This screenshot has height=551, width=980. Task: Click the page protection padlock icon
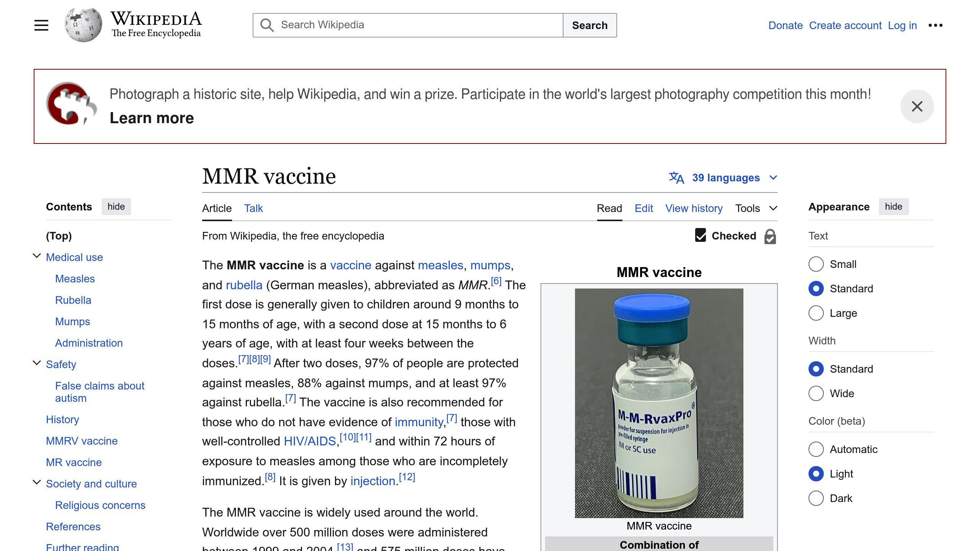click(770, 236)
